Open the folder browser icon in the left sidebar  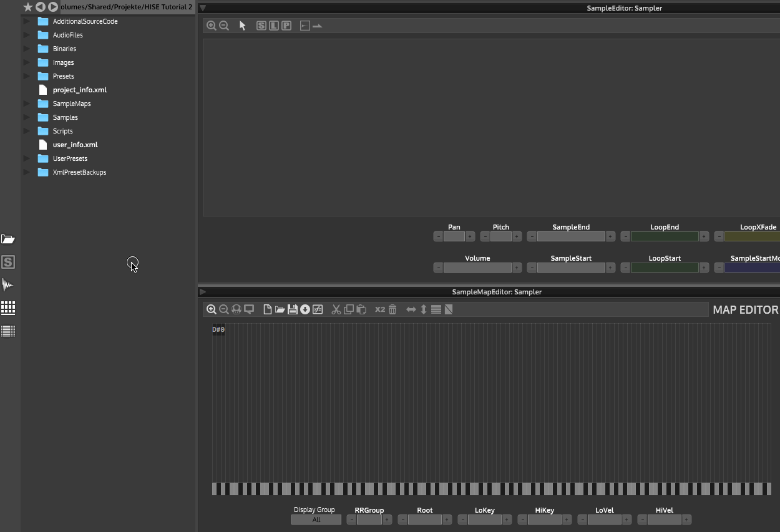(8, 239)
